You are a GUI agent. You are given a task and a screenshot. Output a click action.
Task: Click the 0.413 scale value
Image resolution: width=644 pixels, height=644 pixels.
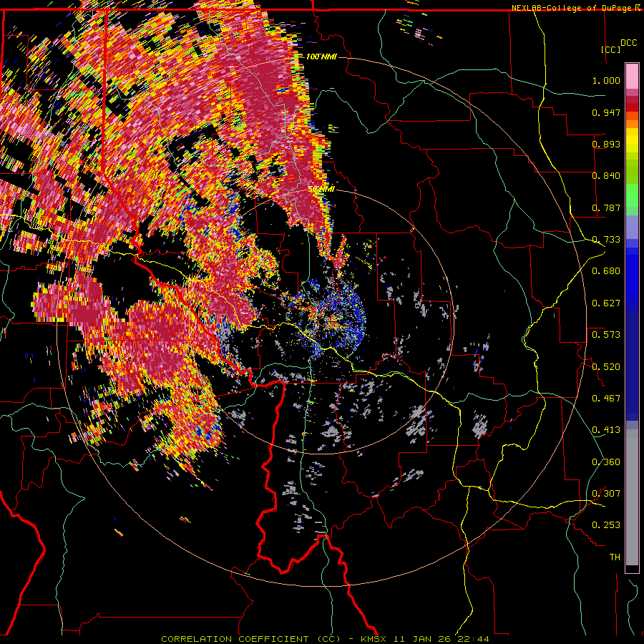(606, 430)
